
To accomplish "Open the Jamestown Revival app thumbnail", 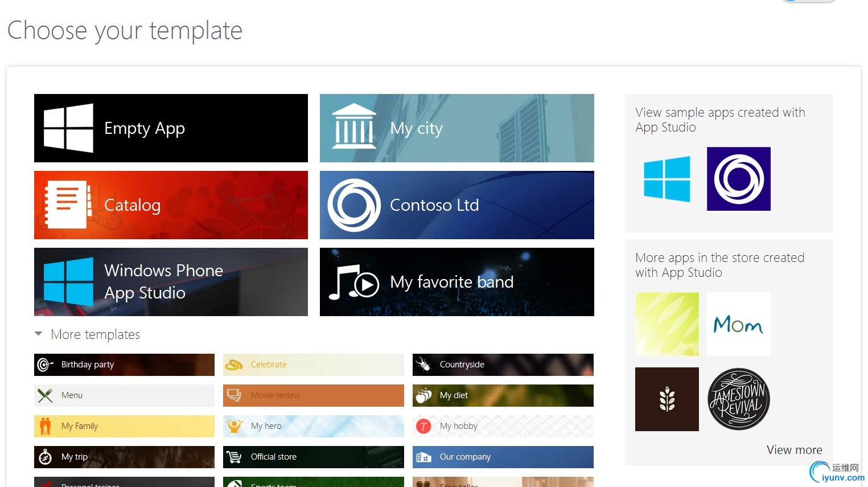I will [x=739, y=399].
